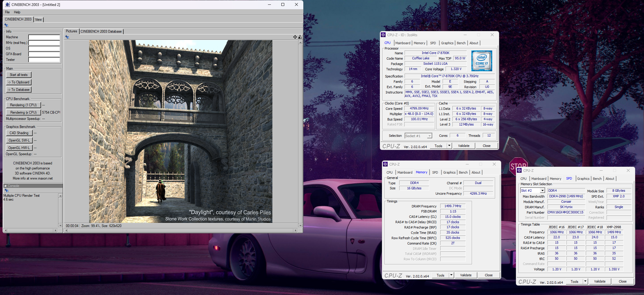Click the 5754 CB-CPU score value
Image resolution: width=644 pixels, height=295 pixels.
click(51, 112)
